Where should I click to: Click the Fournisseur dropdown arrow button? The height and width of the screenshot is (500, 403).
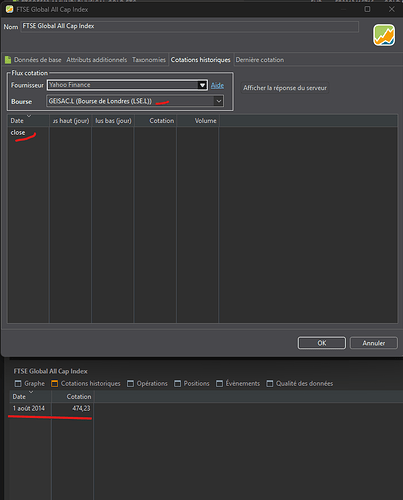pyautogui.click(x=202, y=85)
